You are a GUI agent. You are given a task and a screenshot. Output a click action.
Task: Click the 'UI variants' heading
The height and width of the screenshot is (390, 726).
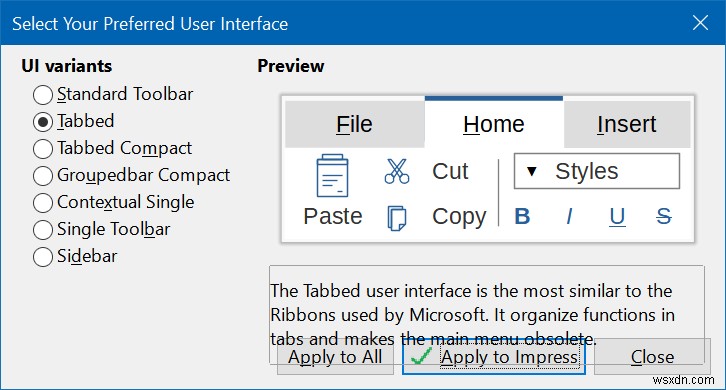click(x=67, y=66)
